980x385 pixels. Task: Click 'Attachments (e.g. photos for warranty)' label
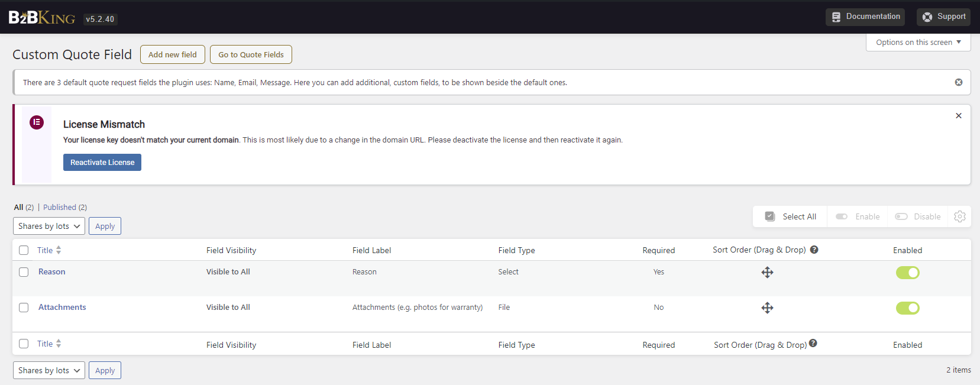[418, 307]
